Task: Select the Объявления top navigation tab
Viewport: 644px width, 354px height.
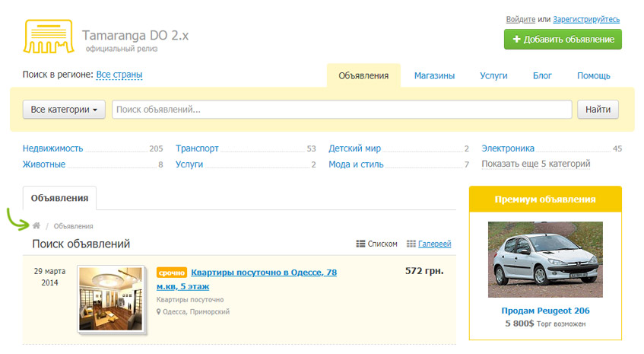Action: coord(363,75)
